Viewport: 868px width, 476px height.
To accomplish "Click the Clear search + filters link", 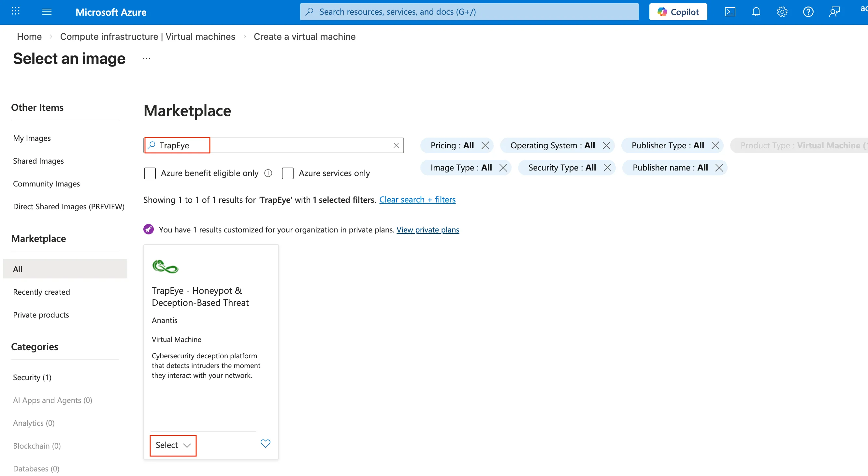I will [x=417, y=200].
